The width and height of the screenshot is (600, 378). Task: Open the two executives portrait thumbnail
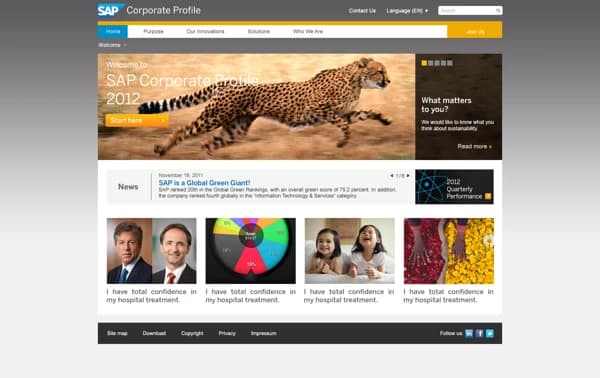[x=152, y=251]
